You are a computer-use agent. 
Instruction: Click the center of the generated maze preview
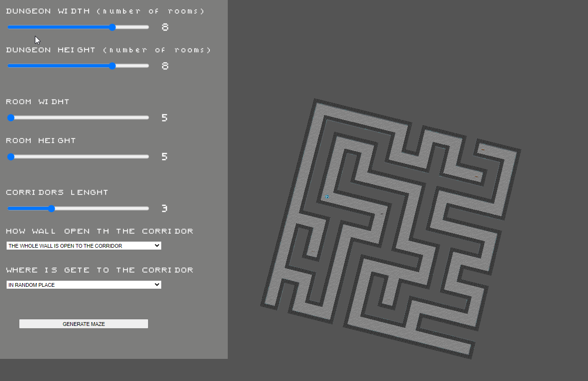tap(391, 228)
